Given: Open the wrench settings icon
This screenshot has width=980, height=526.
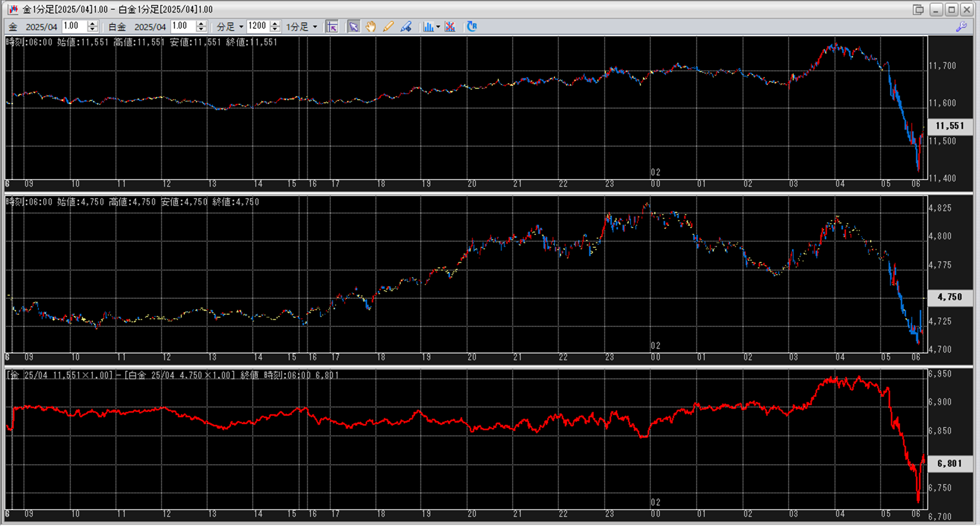Looking at the screenshot, I should (x=961, y=27).
